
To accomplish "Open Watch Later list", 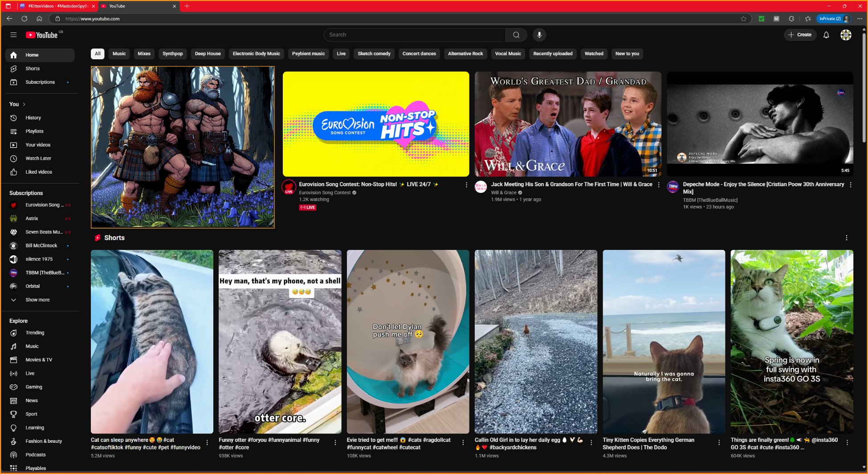I will pos(40,158).
